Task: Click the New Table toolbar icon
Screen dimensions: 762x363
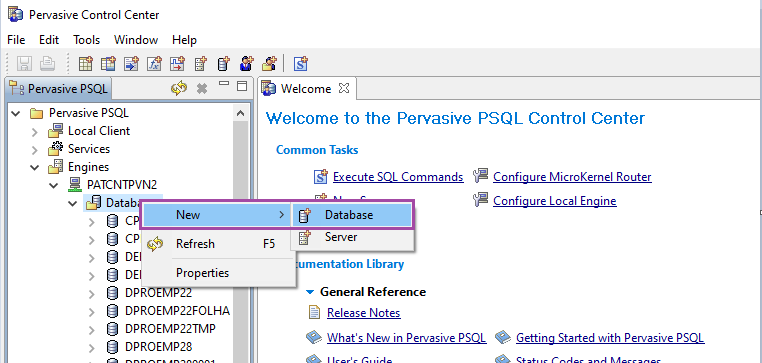Action: (86, 63)
